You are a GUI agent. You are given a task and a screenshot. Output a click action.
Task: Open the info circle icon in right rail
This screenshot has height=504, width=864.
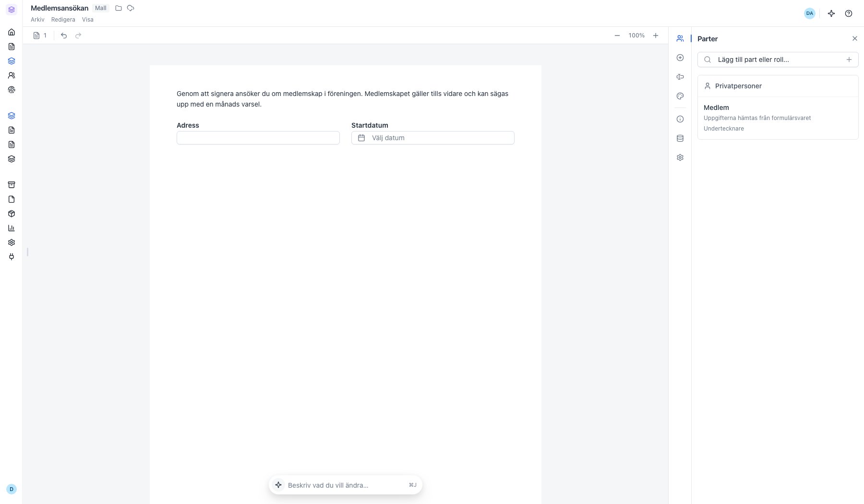coord(680,119)
